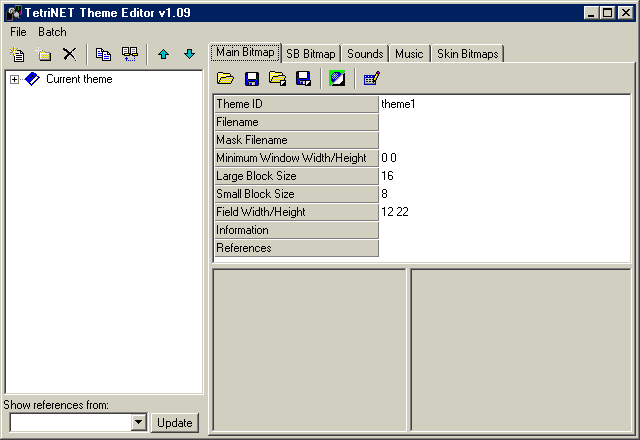Open file with the yellow folder icon

pos(225,78)
